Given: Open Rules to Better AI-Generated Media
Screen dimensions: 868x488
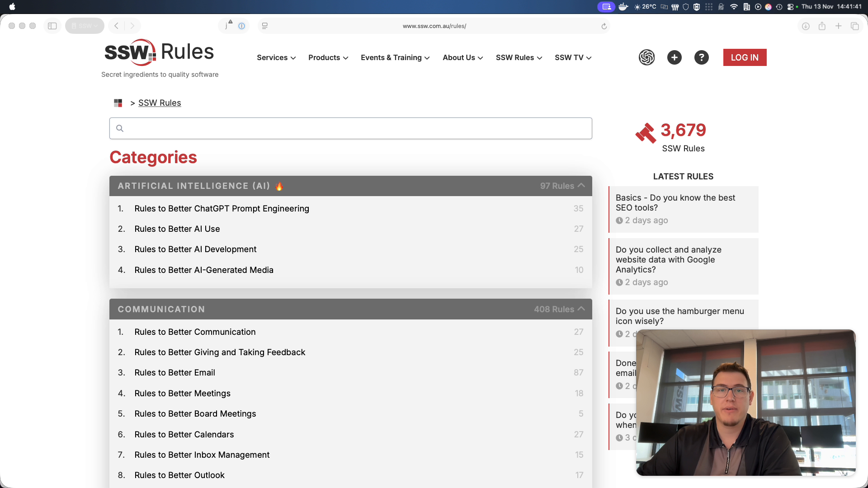Looking at the screenshot, I should 204,270.
